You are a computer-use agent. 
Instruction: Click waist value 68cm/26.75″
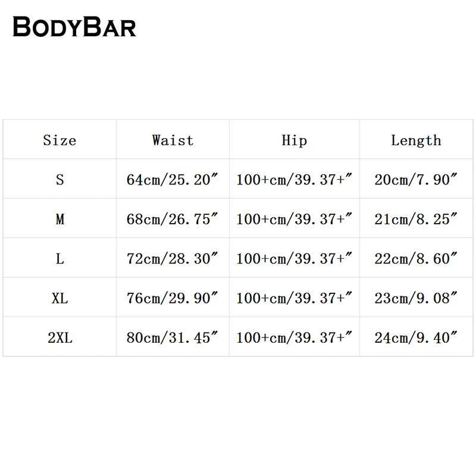(x=173, y=219)
